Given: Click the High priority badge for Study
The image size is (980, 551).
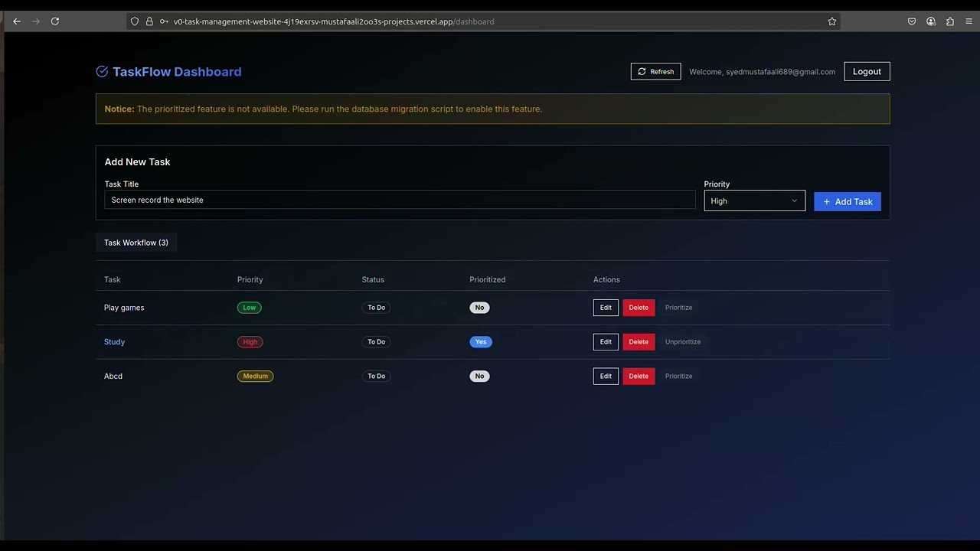Looking at the screenshot, I should point(250,341).
